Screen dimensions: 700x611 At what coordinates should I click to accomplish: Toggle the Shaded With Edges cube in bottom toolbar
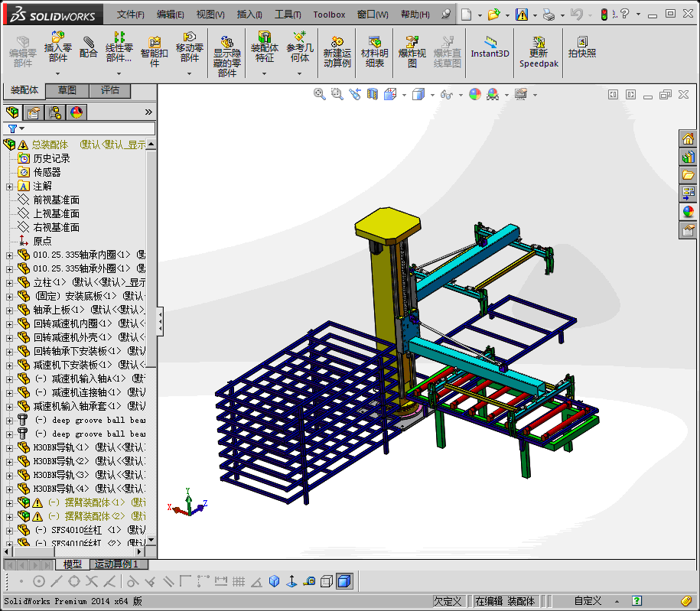344,581
